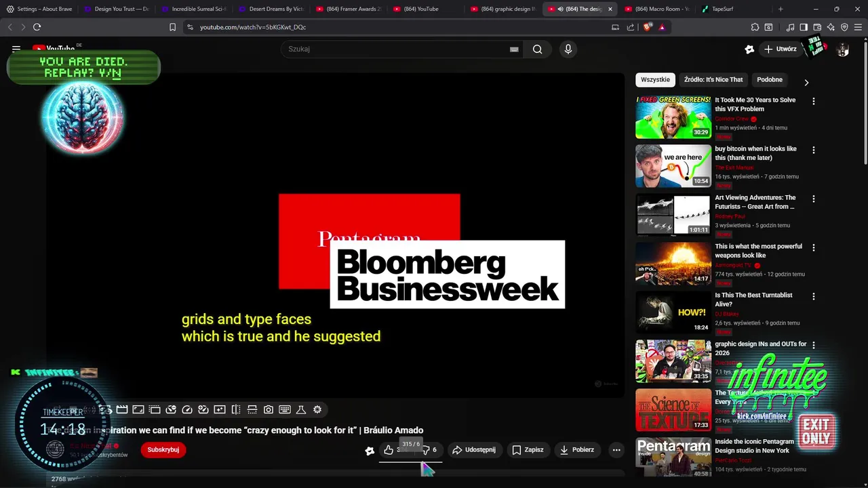The width and height of the screenshot is (868, 488).
Task: Switch to 'Macro Room' tab
Action: pos(657,9)
